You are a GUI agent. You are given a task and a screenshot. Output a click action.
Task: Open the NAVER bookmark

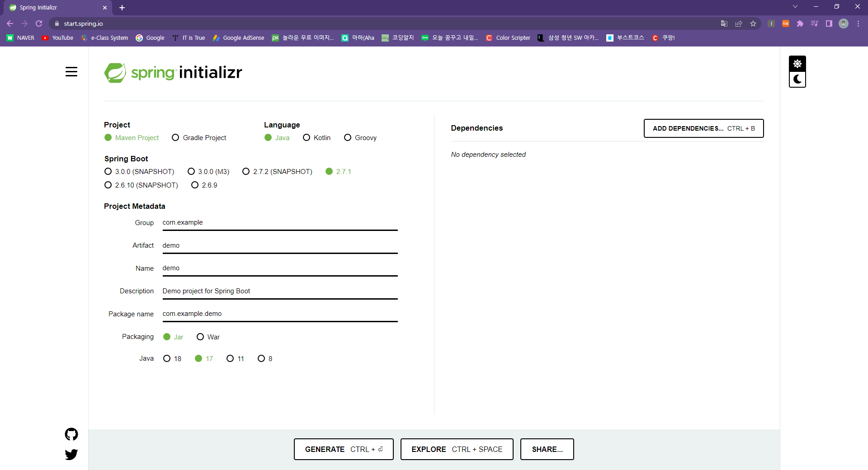(21, 38)
